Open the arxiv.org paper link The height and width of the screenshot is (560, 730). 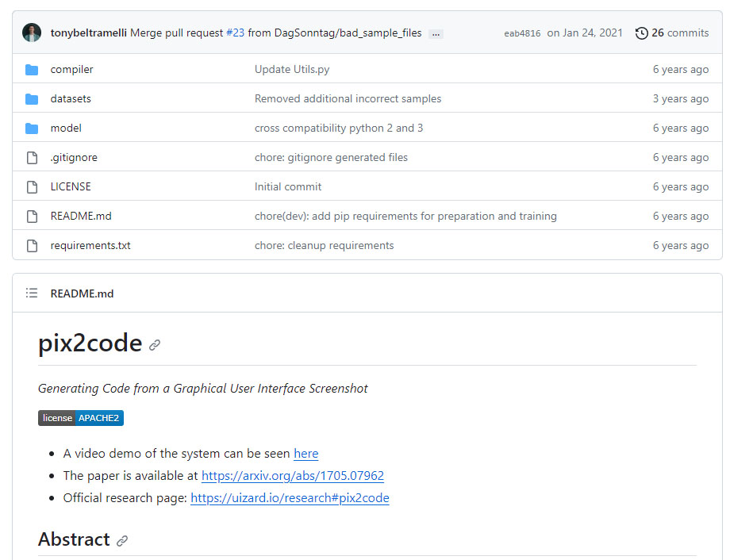coord(292,475)
